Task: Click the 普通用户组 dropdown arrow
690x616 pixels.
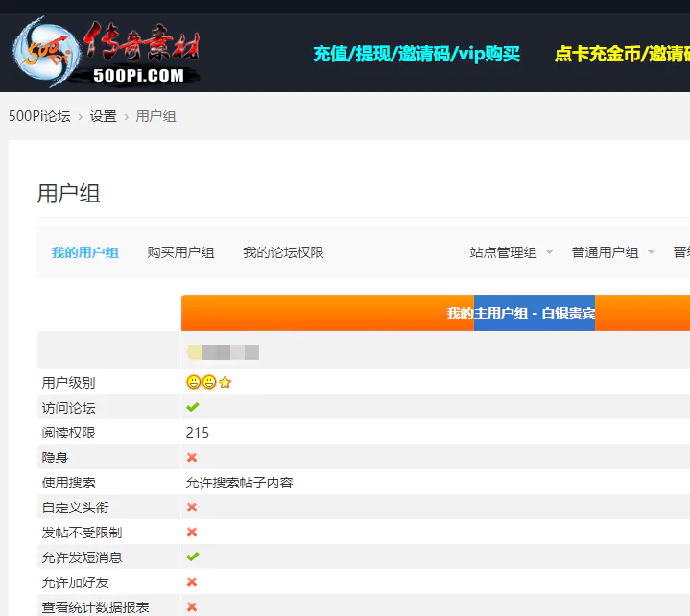Action: pyautogui.click(x=651, y=252)
